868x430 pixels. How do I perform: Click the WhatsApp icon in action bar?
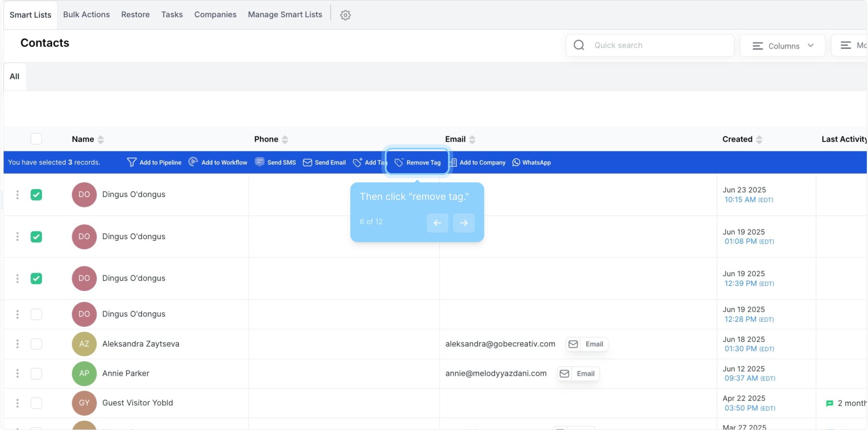[x=516, y=162]
